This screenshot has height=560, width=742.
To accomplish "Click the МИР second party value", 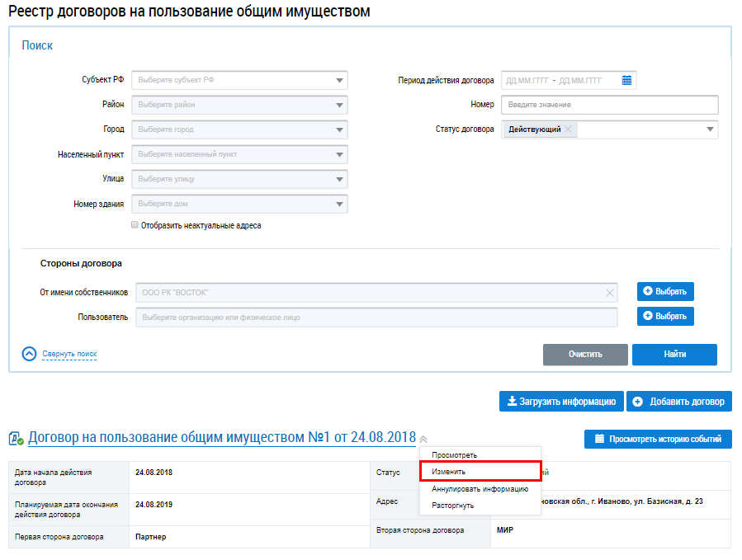I will 505,530.
